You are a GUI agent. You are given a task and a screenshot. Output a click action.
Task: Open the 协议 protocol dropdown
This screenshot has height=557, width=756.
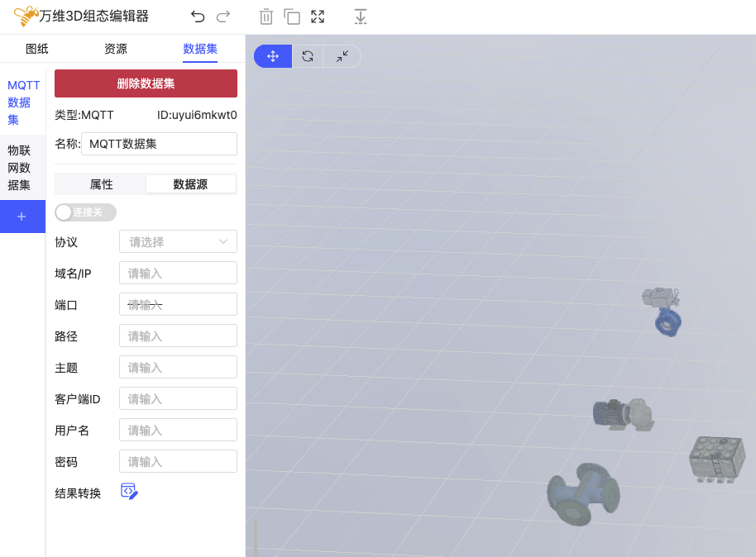pos(178,241)
